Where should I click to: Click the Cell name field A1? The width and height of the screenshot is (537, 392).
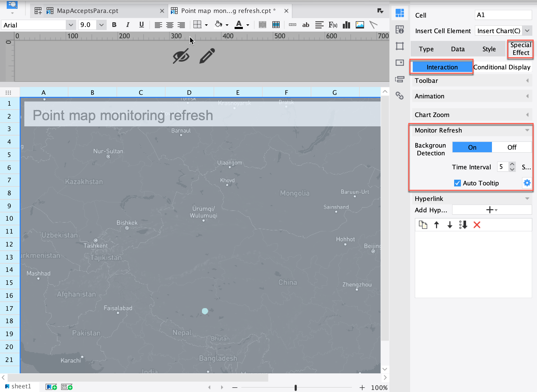coord(503,15)
